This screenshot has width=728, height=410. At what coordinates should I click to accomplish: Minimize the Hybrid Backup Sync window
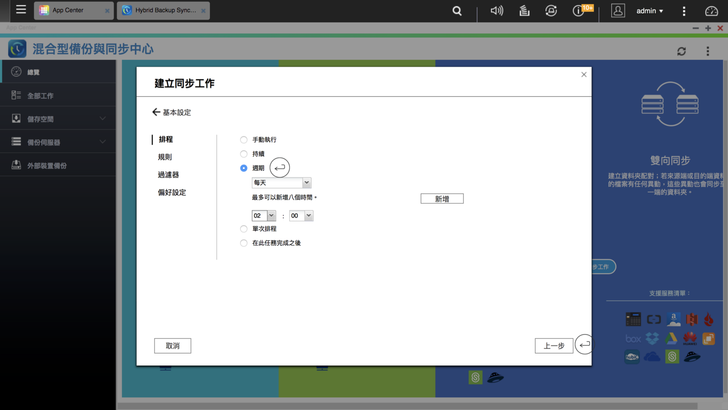tap(696, 28)
